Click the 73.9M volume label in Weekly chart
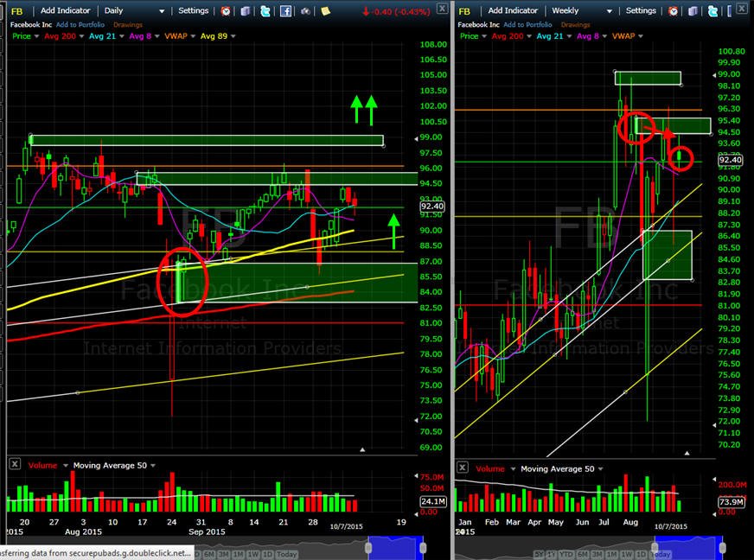754x560 pixels. (731, 501)
